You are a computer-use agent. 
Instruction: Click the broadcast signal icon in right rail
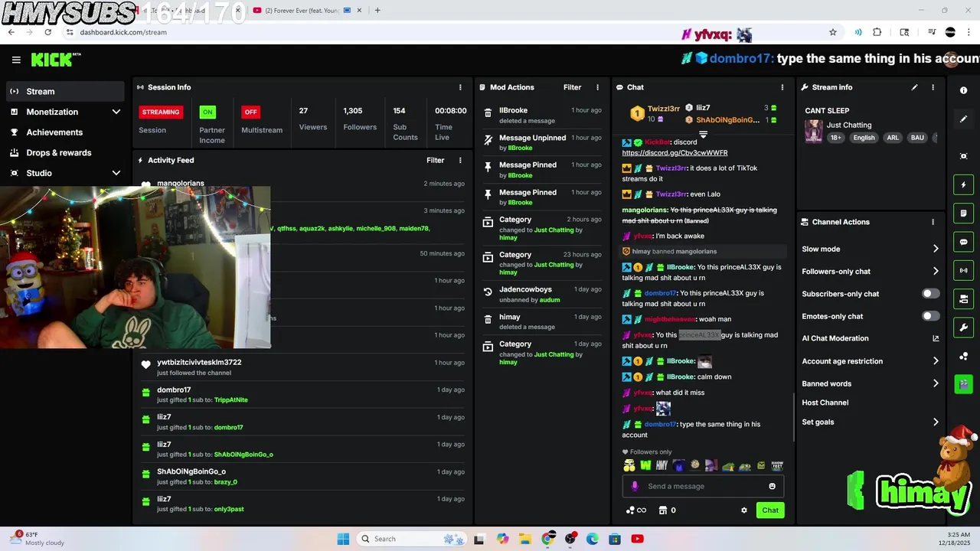click(963, 270)
